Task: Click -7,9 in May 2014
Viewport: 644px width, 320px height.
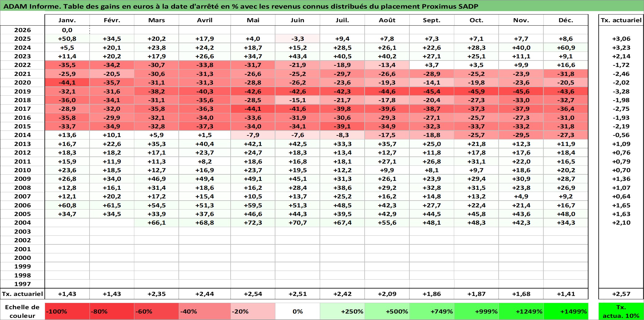Action: tap(253, 135)
